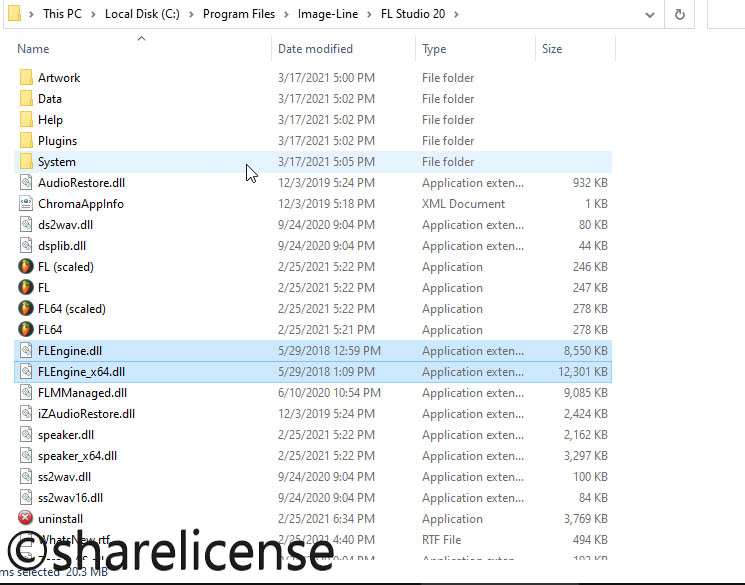Click the folder icon in address bar
Viewport: 745px width, 585px height.
[x=14, y=13]
